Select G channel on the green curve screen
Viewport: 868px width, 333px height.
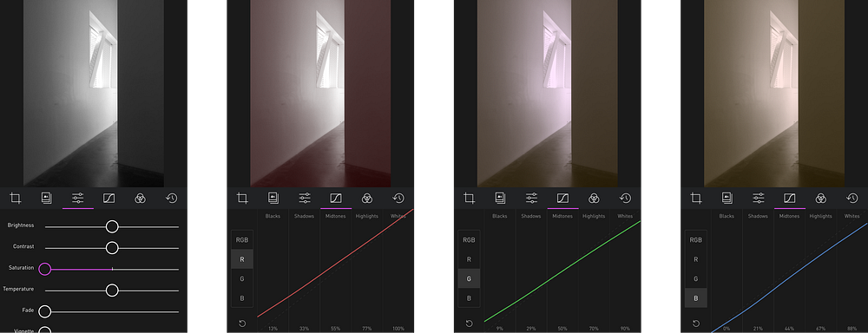[x=469, y=278]
